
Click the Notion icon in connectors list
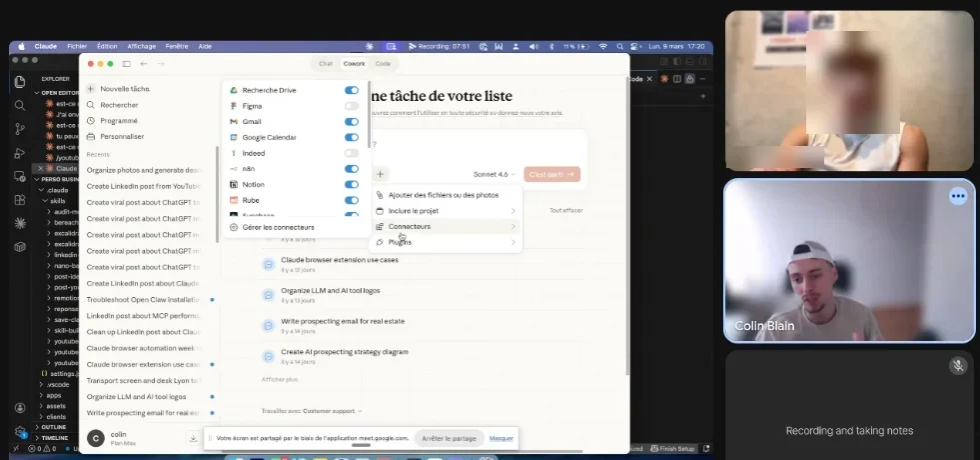click(x=234, y=185)
